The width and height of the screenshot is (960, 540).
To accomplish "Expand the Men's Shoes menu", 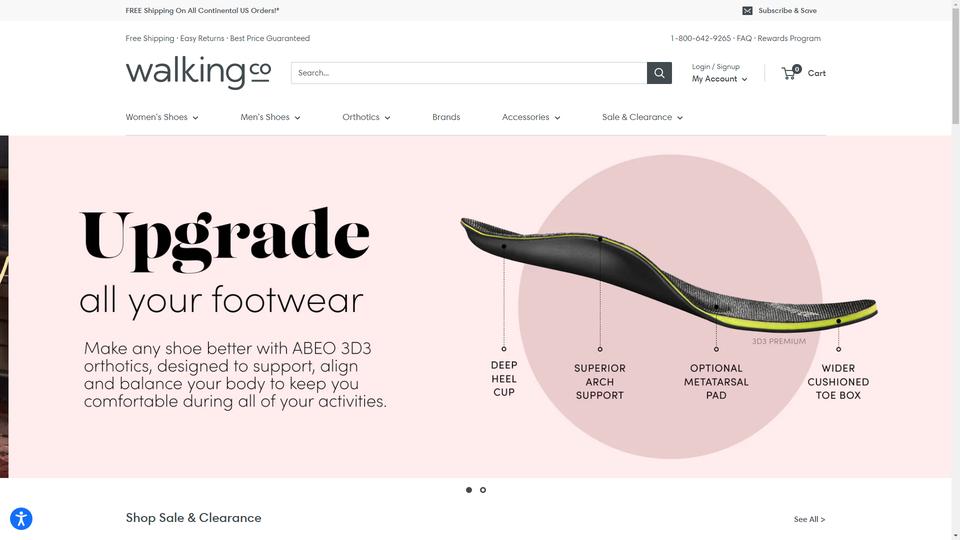I will (x=270, y=117).
